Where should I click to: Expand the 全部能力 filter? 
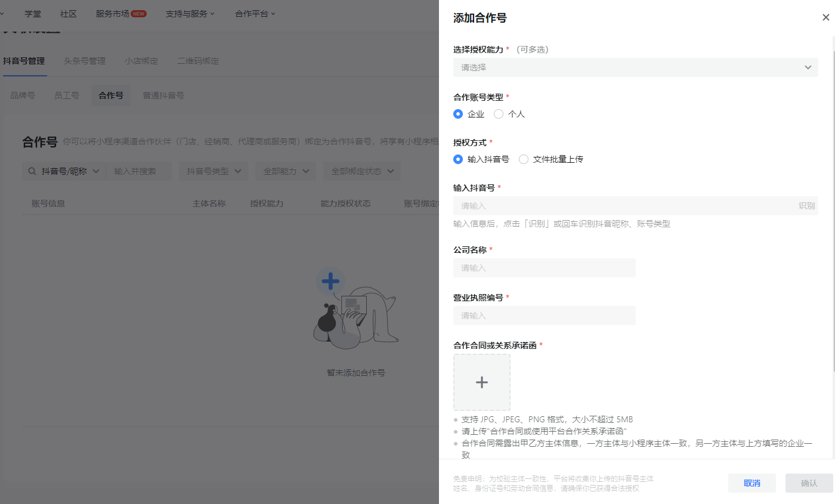[x=286, y=171]
